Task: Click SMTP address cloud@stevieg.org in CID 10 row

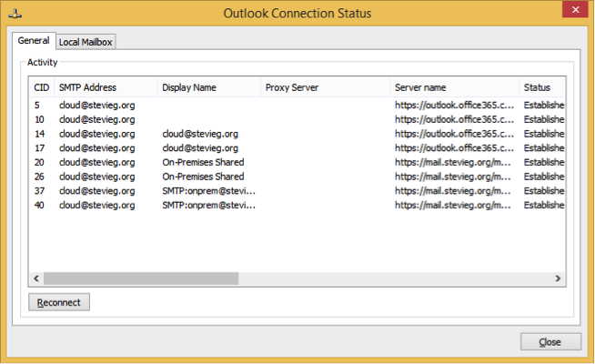Action: pos(96,119)
